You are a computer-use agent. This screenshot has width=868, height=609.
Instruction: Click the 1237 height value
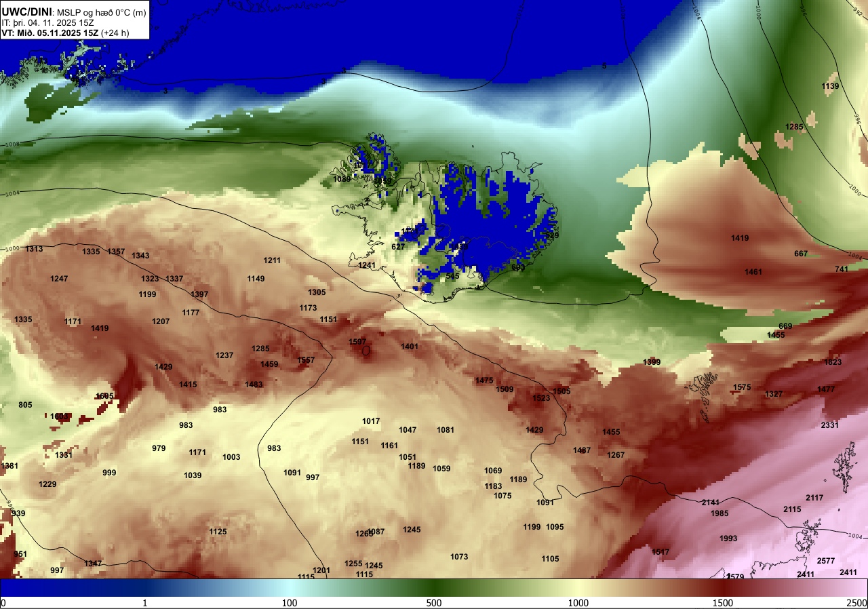224,355
